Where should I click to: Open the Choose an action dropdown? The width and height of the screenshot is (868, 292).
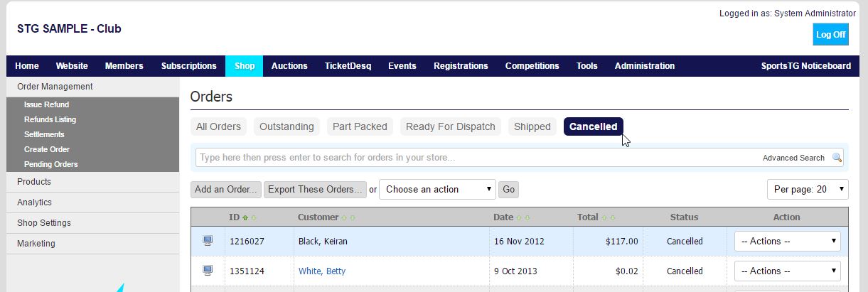[x=437, y=190]
